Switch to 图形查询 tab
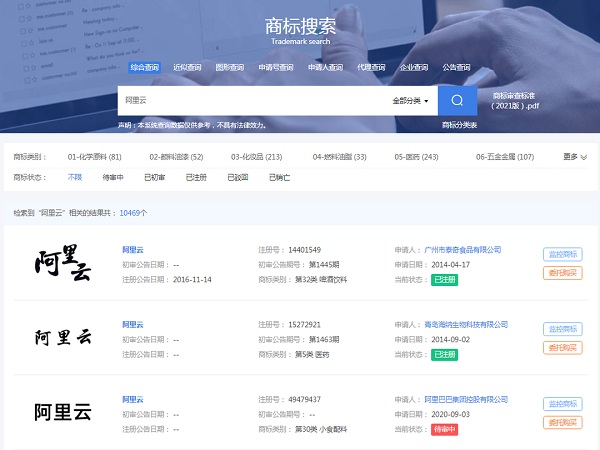Viewport: 600px width, 450px height. tap(230, 67)
